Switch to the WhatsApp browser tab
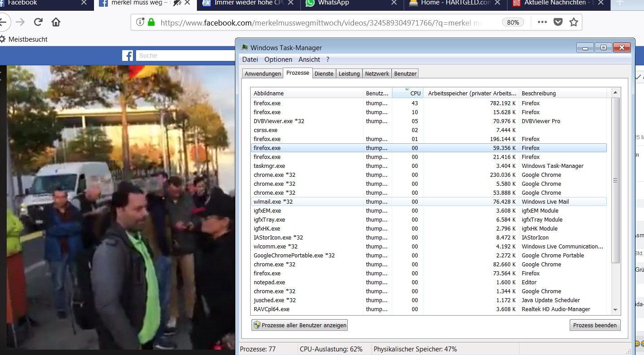Viewport: 644px width, 355px height. tap(350, 3)
